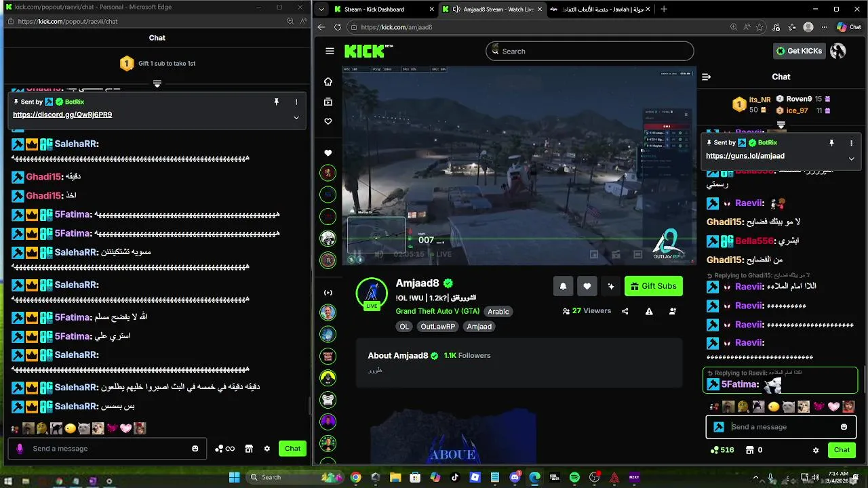Select the Arabic language tag

498,312
